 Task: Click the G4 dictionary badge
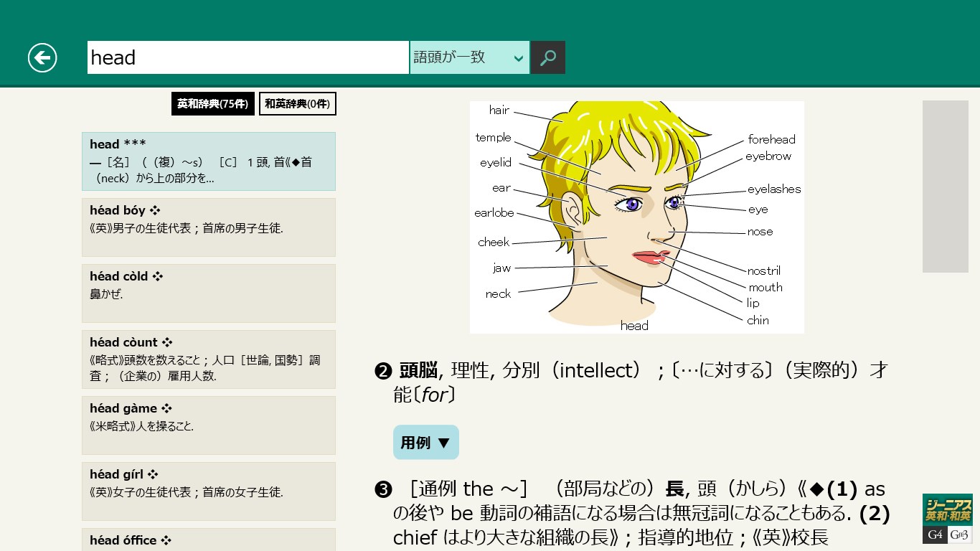pos(935,535)
